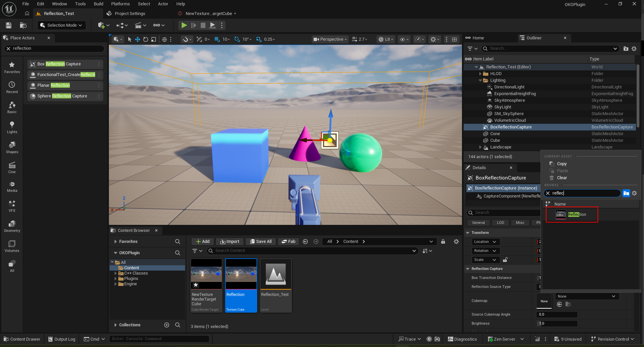This screenshot has width=644, height=347.
Task: Open the File menu
Action: tap(26, 4)
